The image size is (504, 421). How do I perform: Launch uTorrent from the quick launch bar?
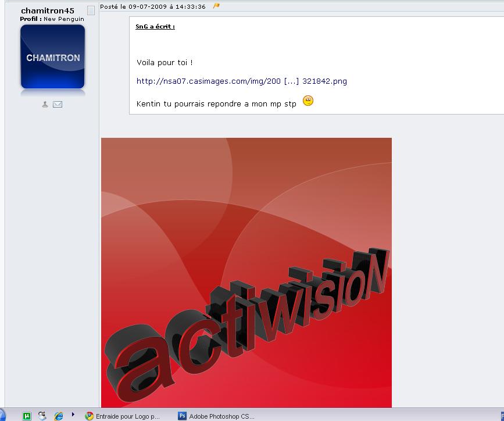click(27, 416)
